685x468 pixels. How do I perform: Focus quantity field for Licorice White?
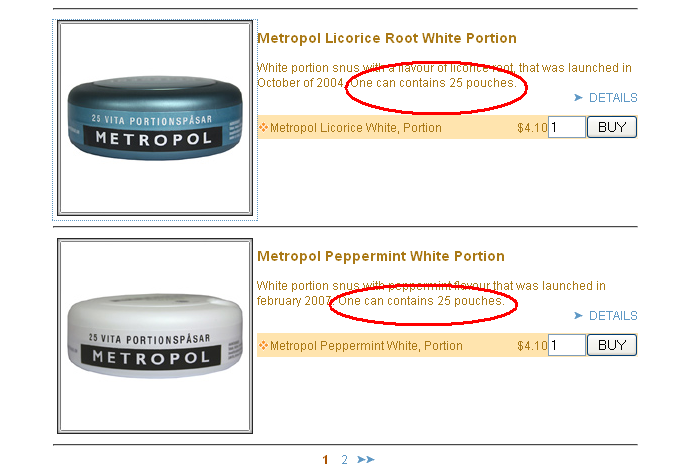point(567,127)
